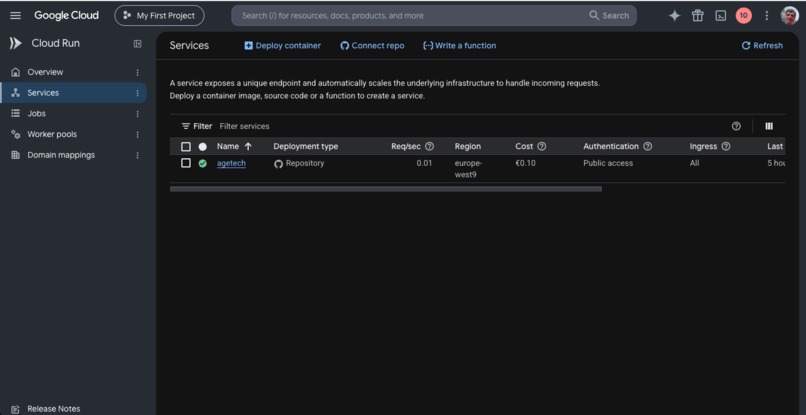Click Write a function button
The image size is (806, 415).
click(460, 45)
